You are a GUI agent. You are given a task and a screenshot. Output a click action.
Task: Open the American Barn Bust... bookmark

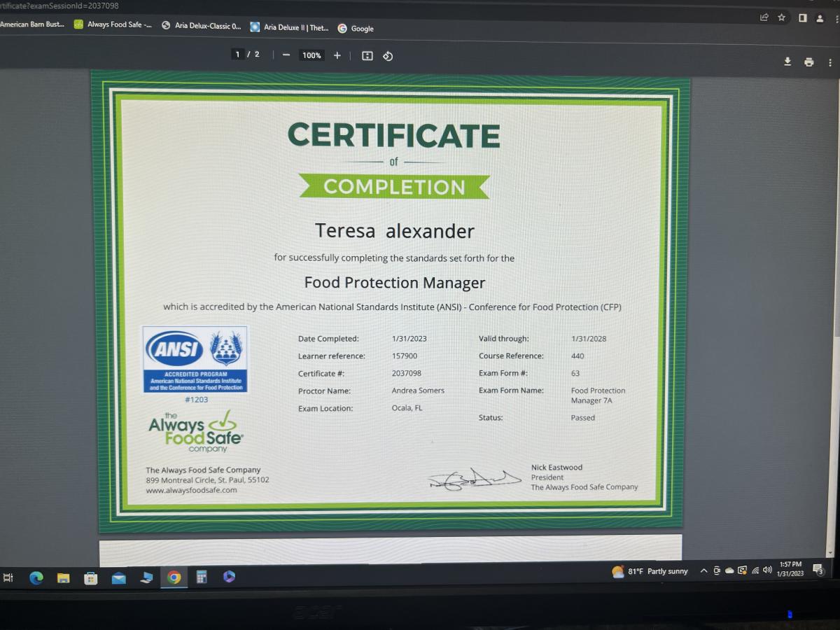(32, 24)
